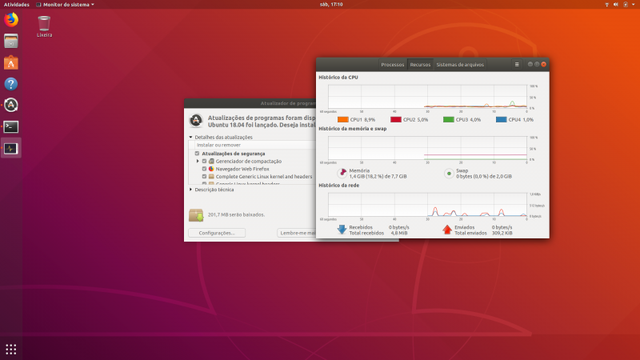Expand Descrição técnica section
This screenshot has width=640, height=360.
(191, 189)
